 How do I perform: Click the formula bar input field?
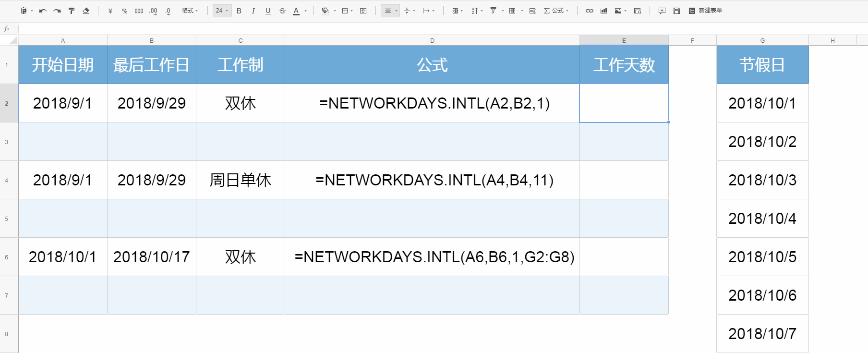432,29
